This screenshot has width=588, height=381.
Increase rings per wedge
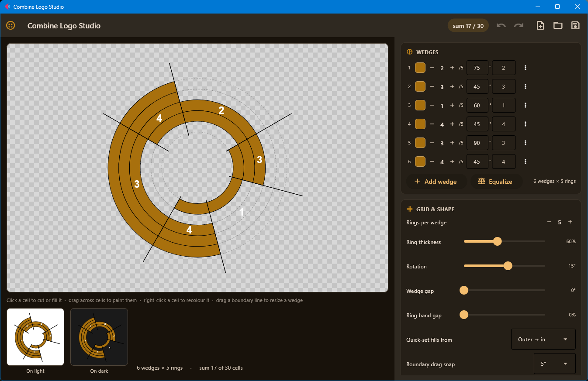[570, 222]
